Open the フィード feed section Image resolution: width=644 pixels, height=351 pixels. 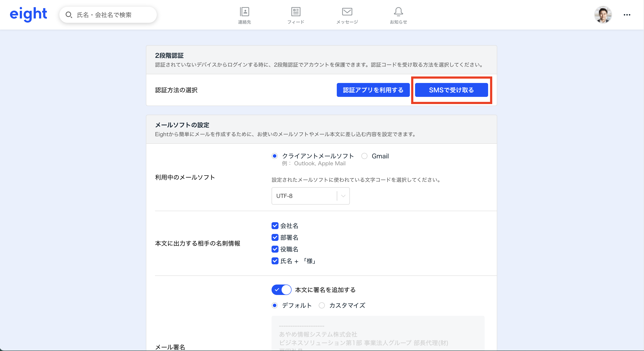coord(296,15)
